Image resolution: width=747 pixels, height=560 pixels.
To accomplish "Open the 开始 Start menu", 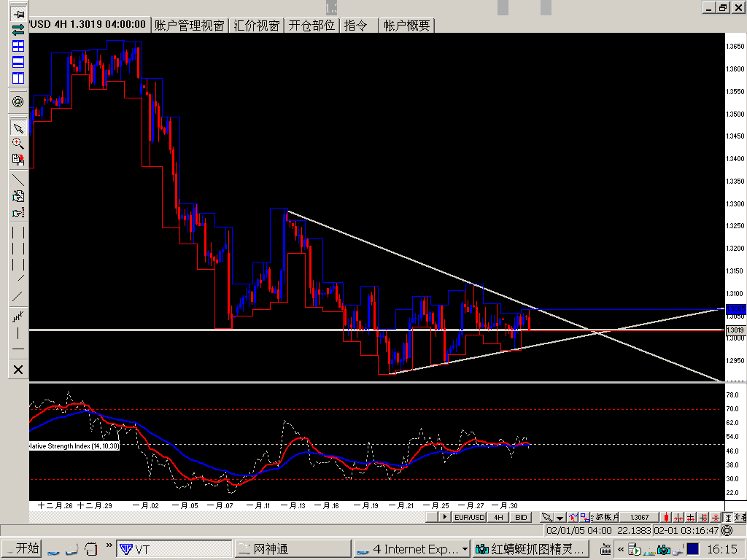I will tap(21, 548).
